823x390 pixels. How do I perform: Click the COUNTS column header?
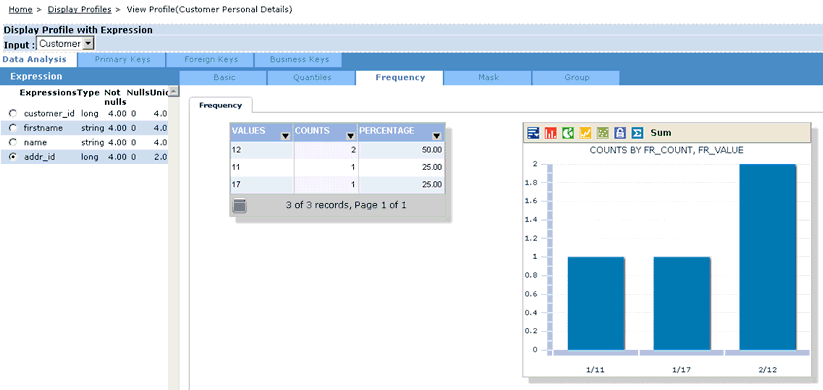[x=325, y=132]
